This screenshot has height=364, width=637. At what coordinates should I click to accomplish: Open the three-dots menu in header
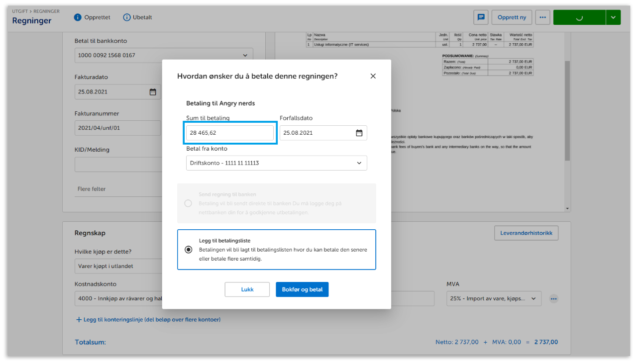click(x=542, y=17)
